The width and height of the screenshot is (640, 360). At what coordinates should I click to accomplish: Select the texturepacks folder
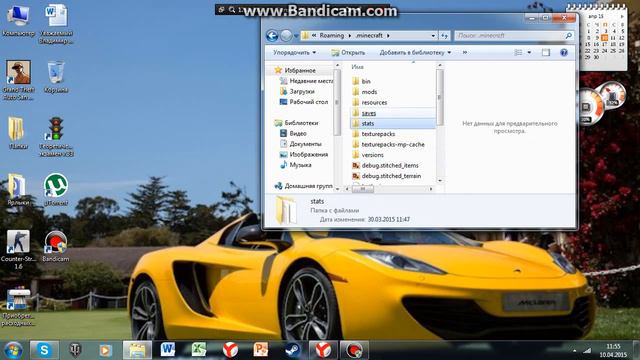pyautogui.click(x=378, y=134)
